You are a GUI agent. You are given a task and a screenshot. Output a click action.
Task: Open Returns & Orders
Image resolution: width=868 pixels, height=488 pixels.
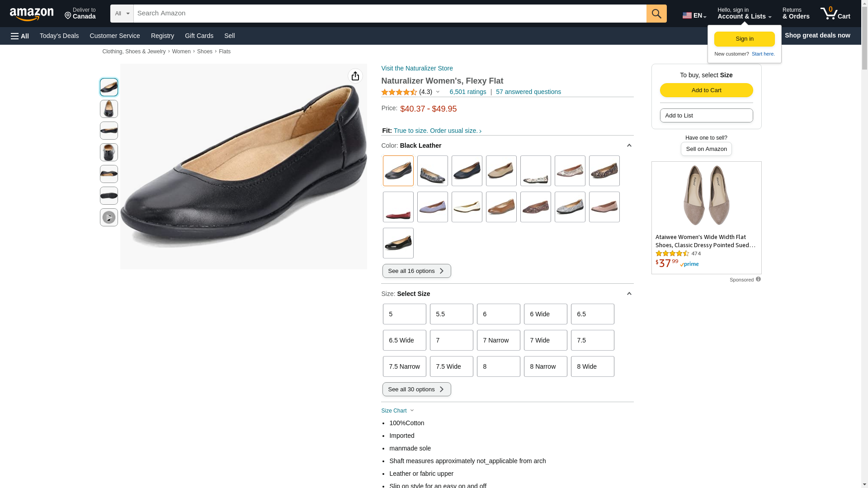coord(796,14)
